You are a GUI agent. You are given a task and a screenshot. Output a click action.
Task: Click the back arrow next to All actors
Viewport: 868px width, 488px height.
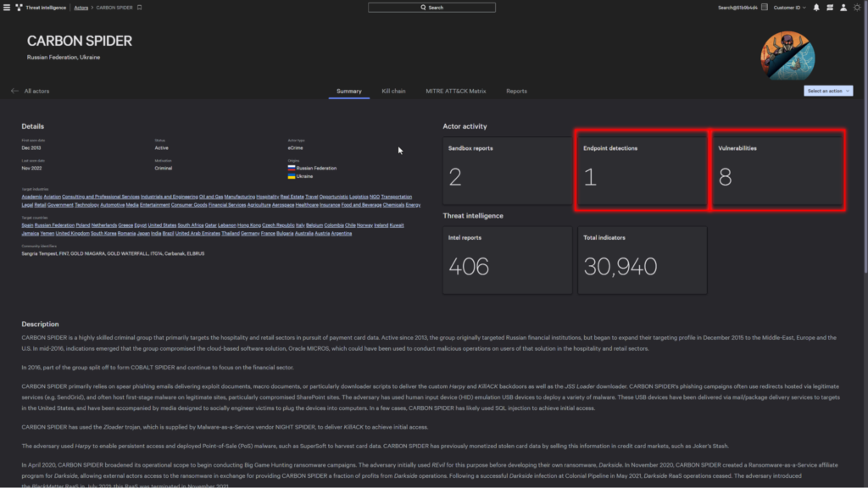click(x=14, y=91)
